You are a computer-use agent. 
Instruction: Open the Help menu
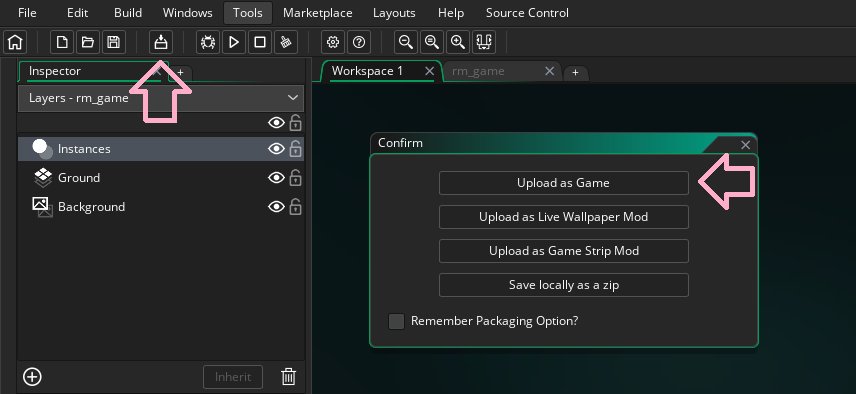[x=450, y=13]
